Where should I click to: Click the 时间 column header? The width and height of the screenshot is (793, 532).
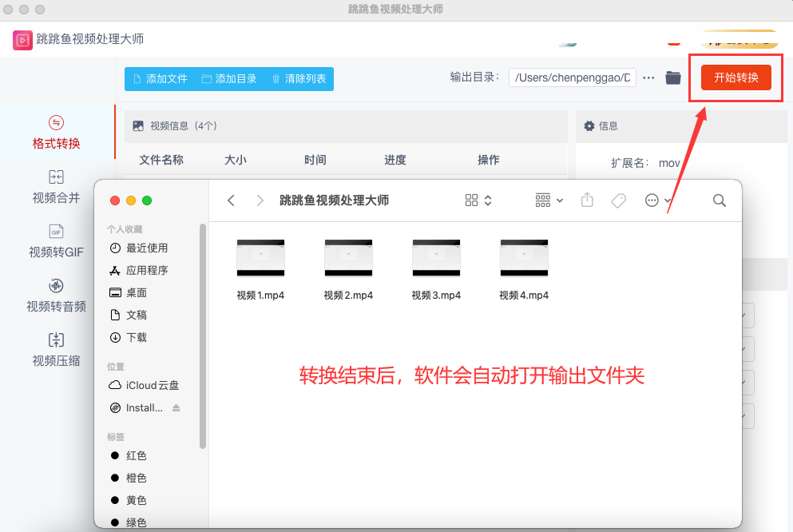[315, 160]
